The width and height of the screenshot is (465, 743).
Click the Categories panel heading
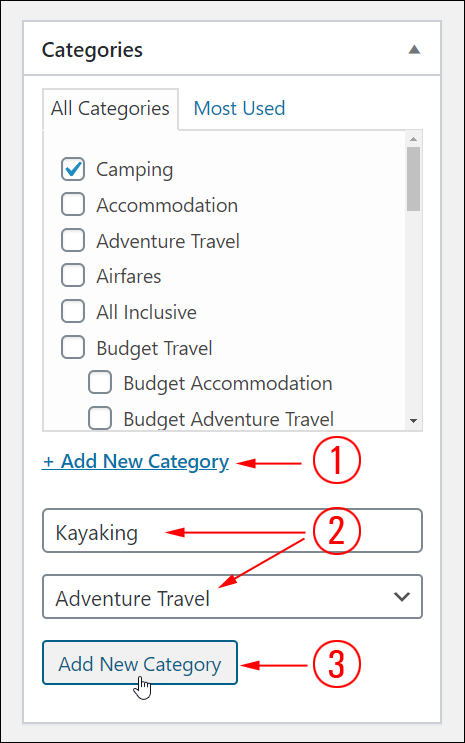click(92, 50)
